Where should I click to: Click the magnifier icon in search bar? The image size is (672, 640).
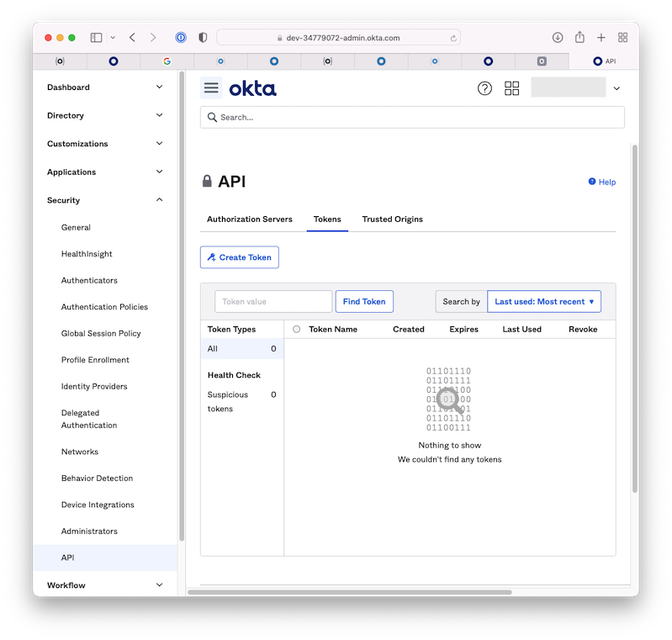click(x=212, y=118)
